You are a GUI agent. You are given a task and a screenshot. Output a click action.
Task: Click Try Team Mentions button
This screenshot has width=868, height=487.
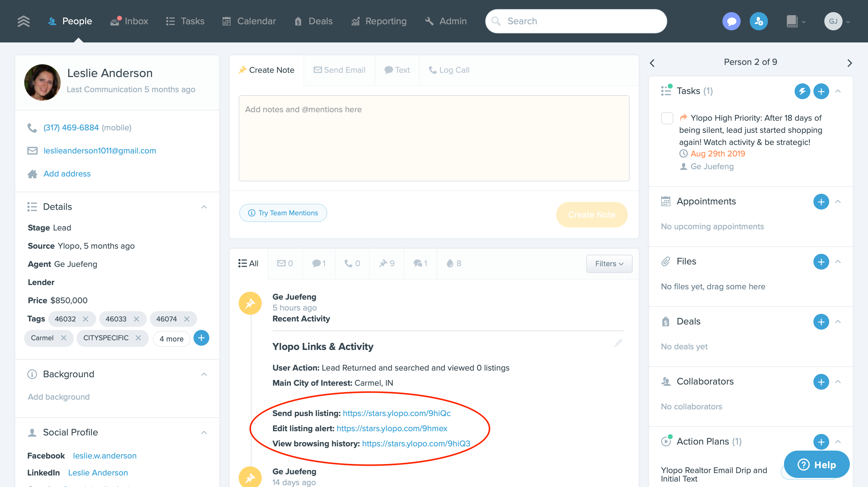click(x=283, y=213)
